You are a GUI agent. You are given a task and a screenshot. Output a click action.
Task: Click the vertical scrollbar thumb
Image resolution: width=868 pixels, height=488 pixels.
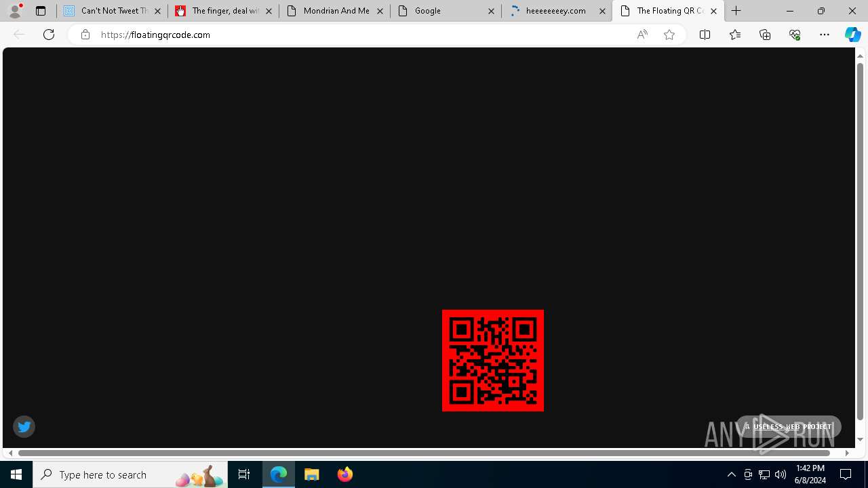(x=860, y=242)
